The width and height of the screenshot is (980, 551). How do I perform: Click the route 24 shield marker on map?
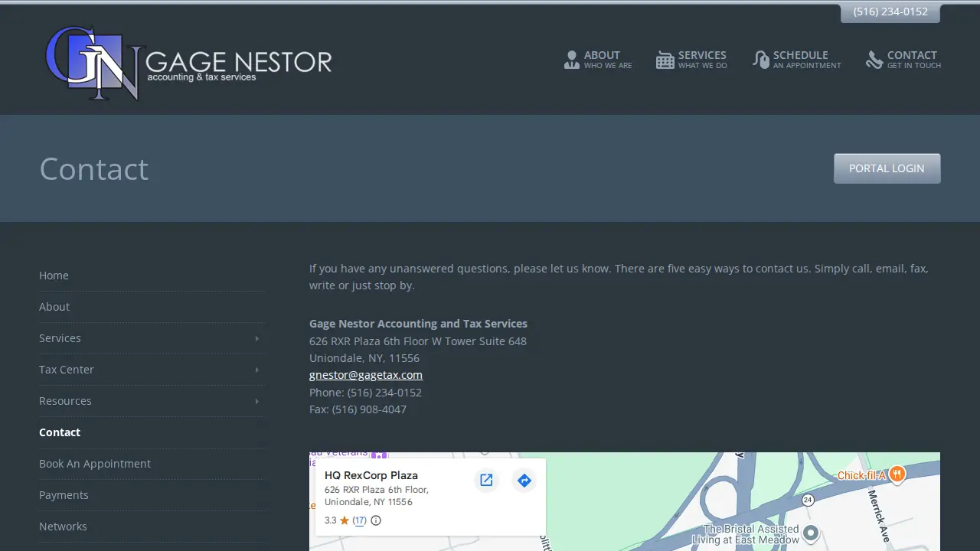(808, 500)
